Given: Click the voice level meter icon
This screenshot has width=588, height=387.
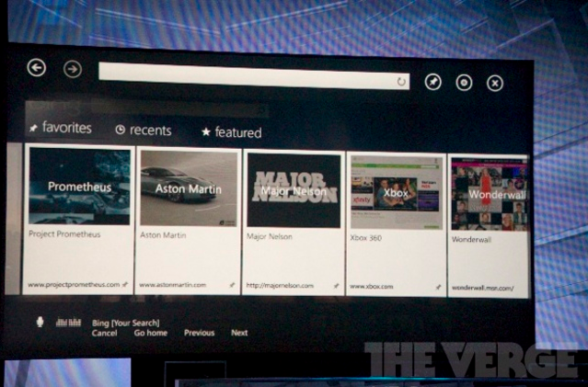Looking at the screenshot, I should (68, 322).
